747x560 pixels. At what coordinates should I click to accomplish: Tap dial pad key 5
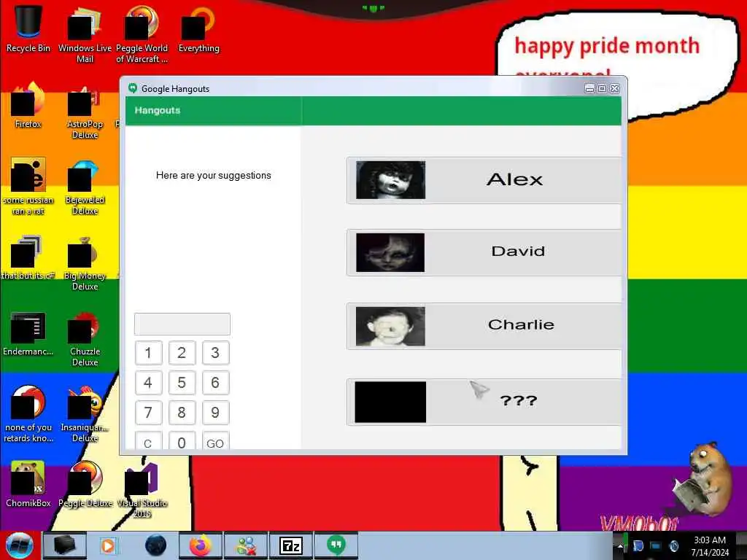[182, 382]
